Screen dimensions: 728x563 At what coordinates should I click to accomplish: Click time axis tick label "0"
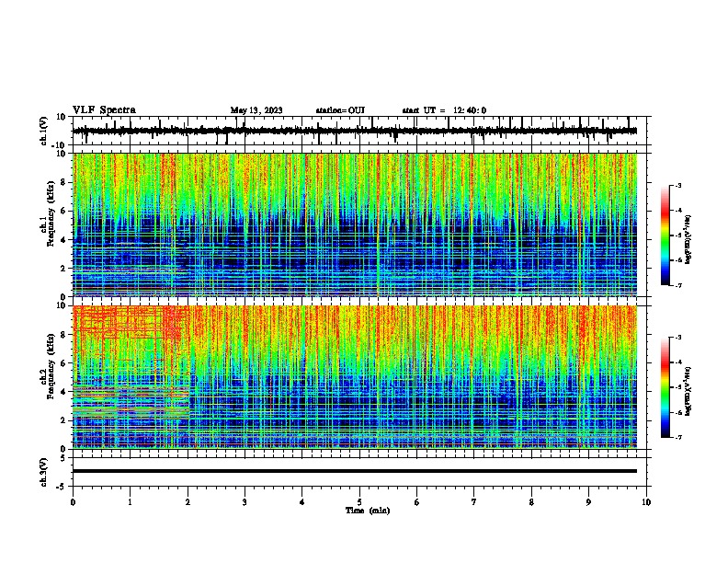click(x=73, y=502)
